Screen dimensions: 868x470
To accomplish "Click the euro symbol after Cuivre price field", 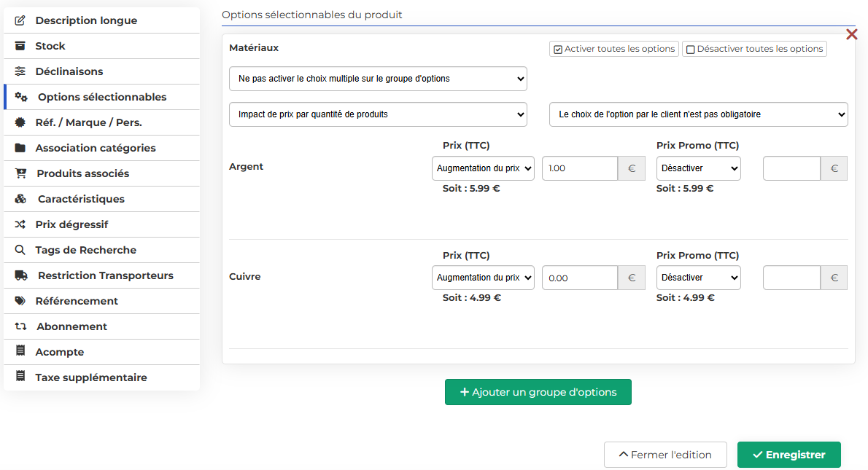I will tap(632, 278).
